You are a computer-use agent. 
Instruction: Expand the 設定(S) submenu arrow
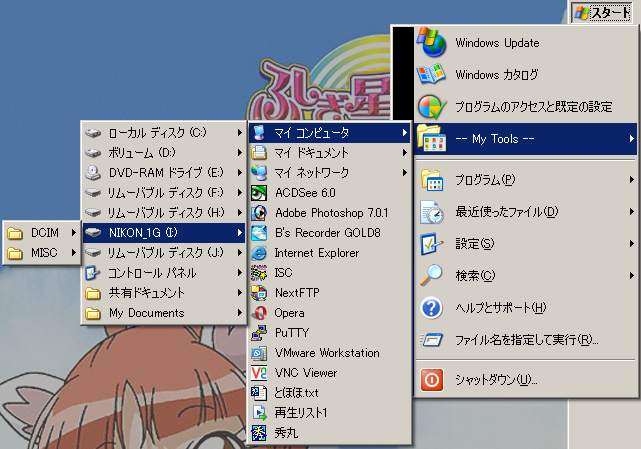(x=631, y=243)
